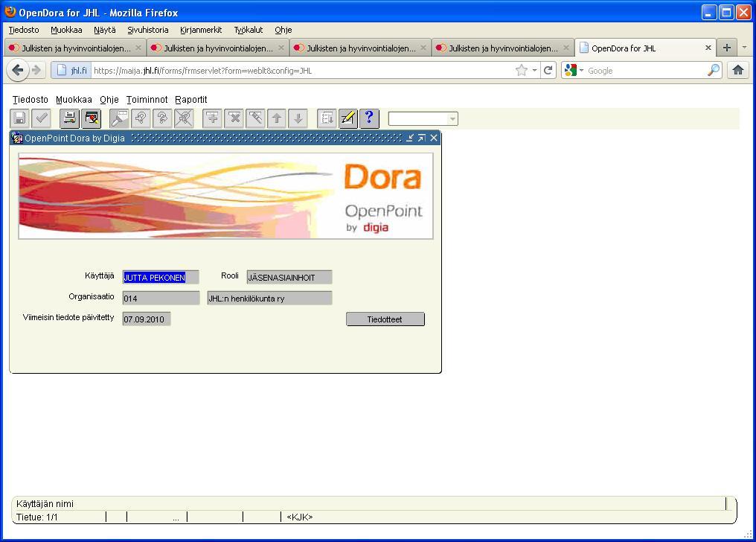The height and width of the screenshot is (542, 756).
Task: Minimize the OpenPoint Dora inner window
Action: click(x=410, y=138)
